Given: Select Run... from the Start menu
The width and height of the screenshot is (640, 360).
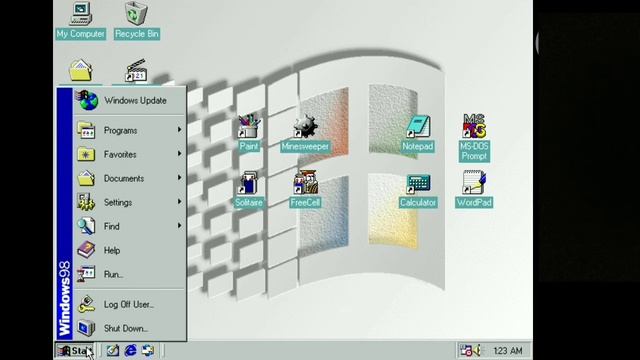Looking at the screenshot, I should (130, 274).
